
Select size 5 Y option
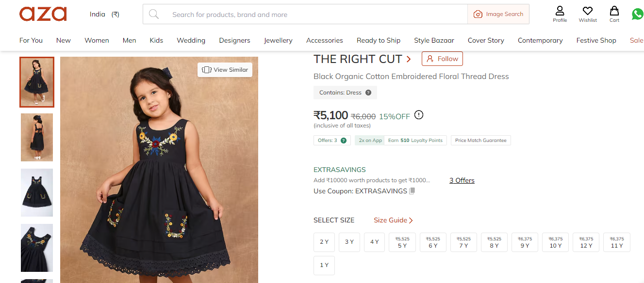[402, 242]
